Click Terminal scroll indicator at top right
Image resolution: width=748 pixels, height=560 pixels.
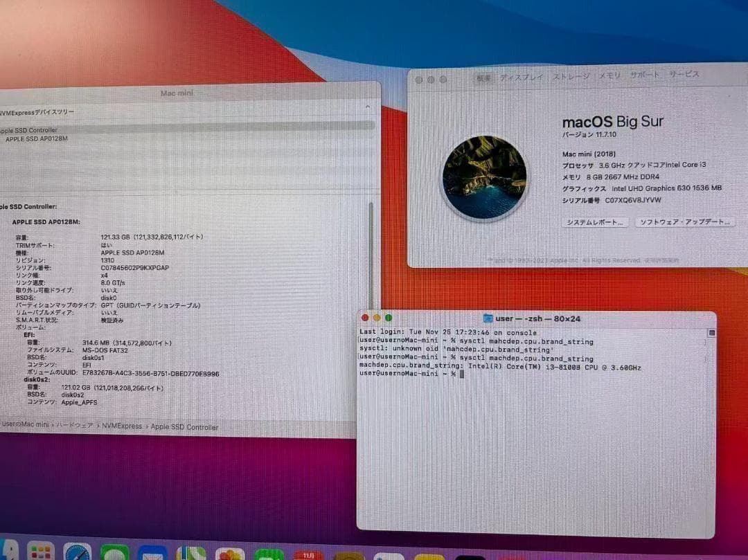coord(711,333)
